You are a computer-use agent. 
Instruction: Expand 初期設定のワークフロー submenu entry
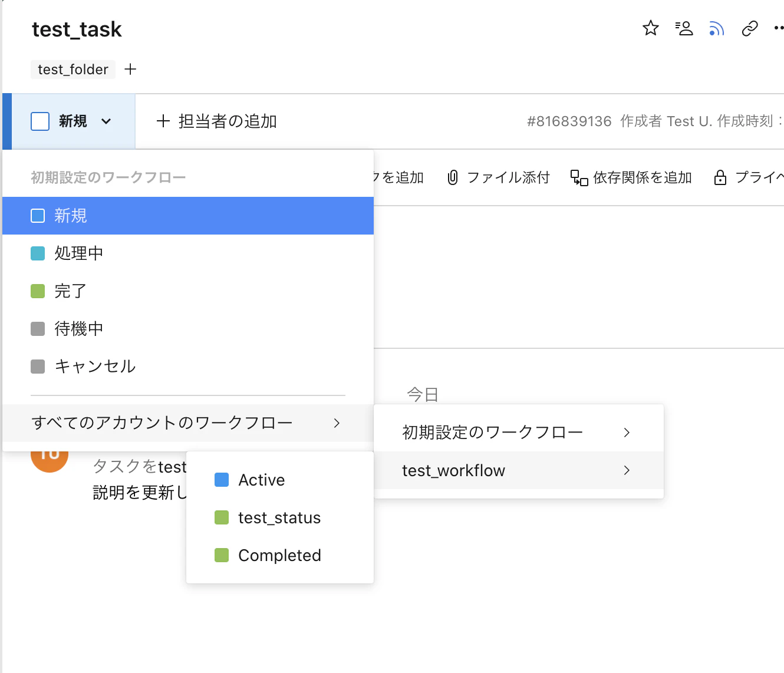pos(519,433)
